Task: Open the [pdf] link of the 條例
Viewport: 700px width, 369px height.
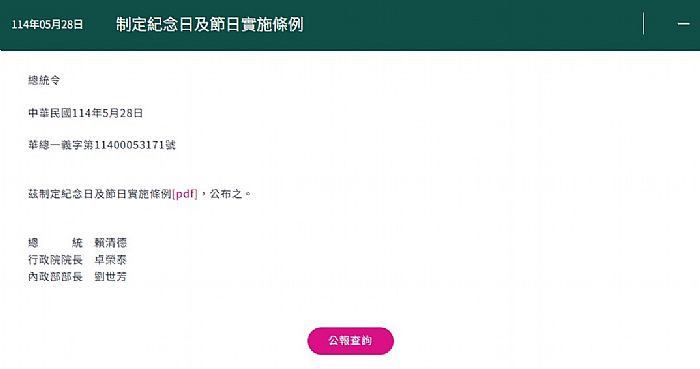Action: click(x=185, y=194)
